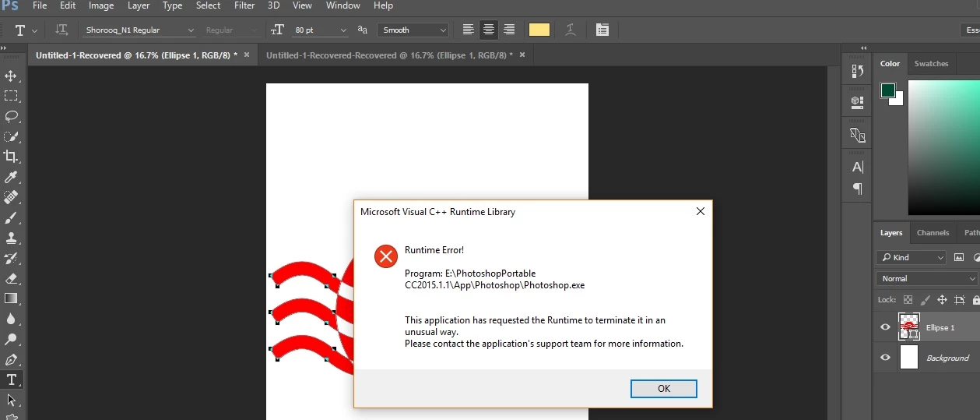
Task: Select the Brush tool
Action: coord(11,217)
